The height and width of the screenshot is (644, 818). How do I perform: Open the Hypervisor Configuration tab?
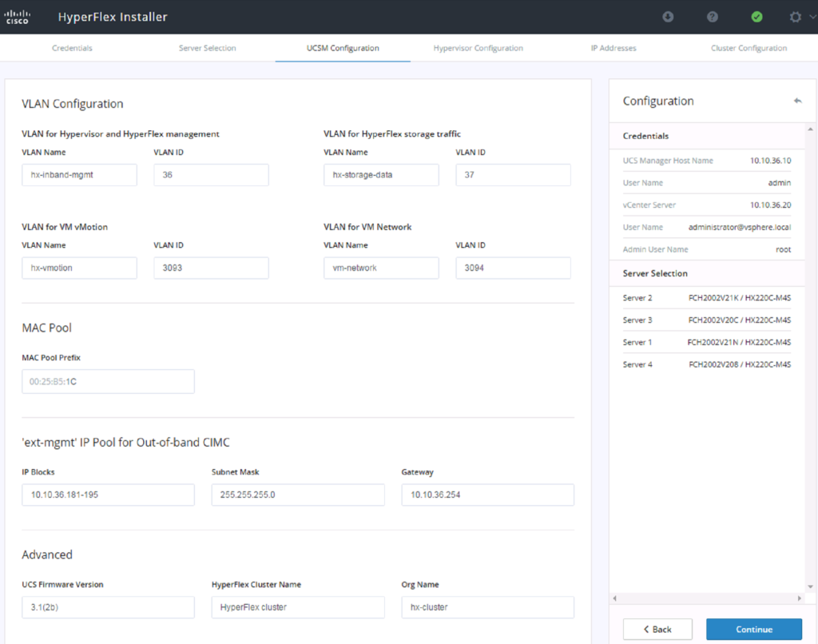pos(478,48)
